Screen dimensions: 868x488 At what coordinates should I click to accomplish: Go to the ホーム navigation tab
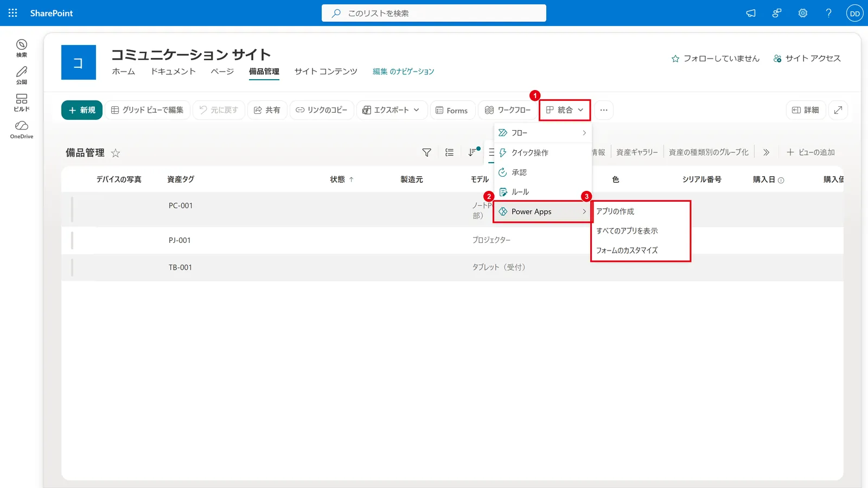click(123, 72)
